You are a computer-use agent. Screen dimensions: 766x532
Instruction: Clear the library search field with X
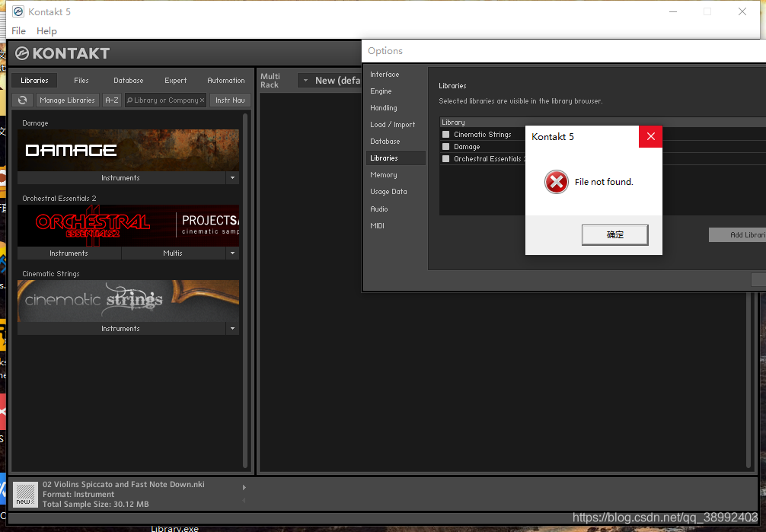pos(202,100)
